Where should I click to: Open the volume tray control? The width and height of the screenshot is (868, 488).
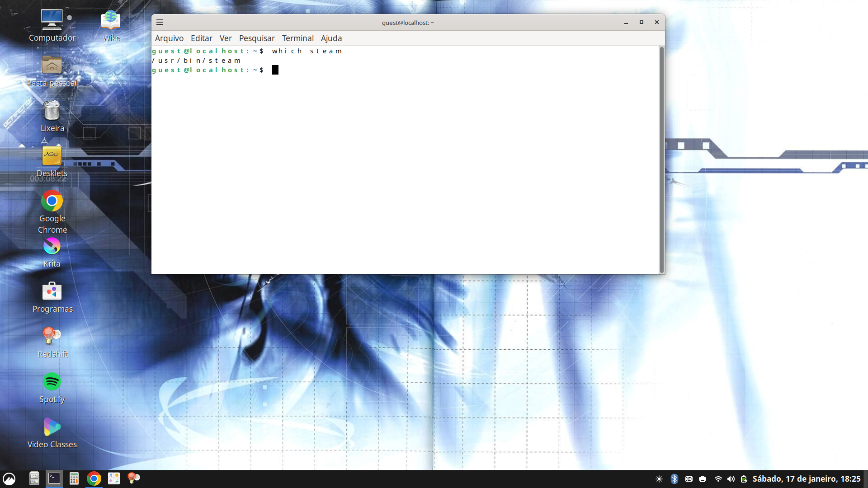point(731,479)
